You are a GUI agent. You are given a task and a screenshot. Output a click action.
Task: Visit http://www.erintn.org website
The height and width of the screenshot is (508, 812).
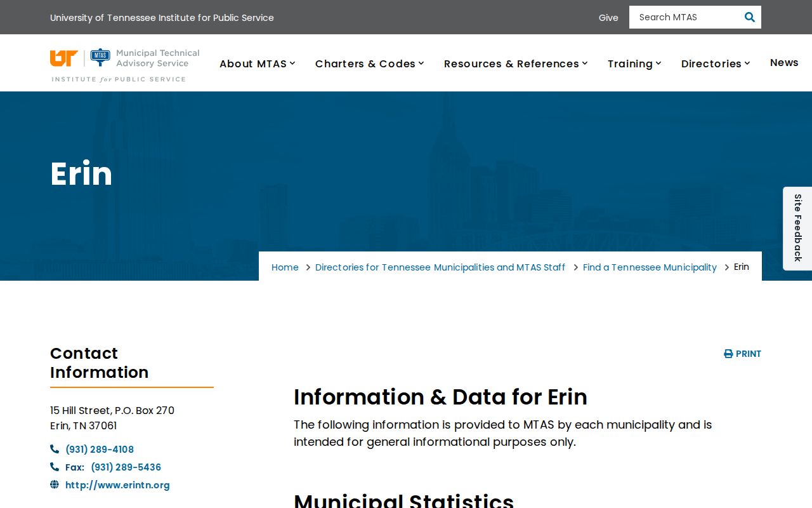pyautogui.click(x=117, y=485)
